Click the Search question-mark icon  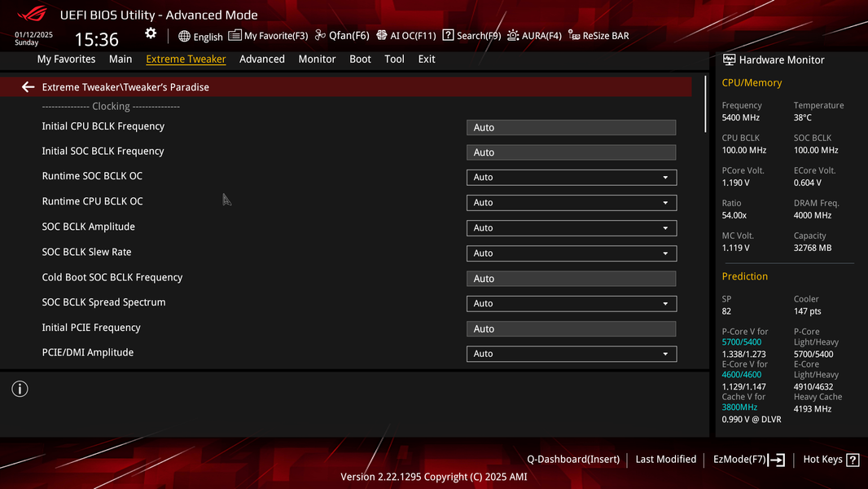pyautogui.click(x=448, y=35)
